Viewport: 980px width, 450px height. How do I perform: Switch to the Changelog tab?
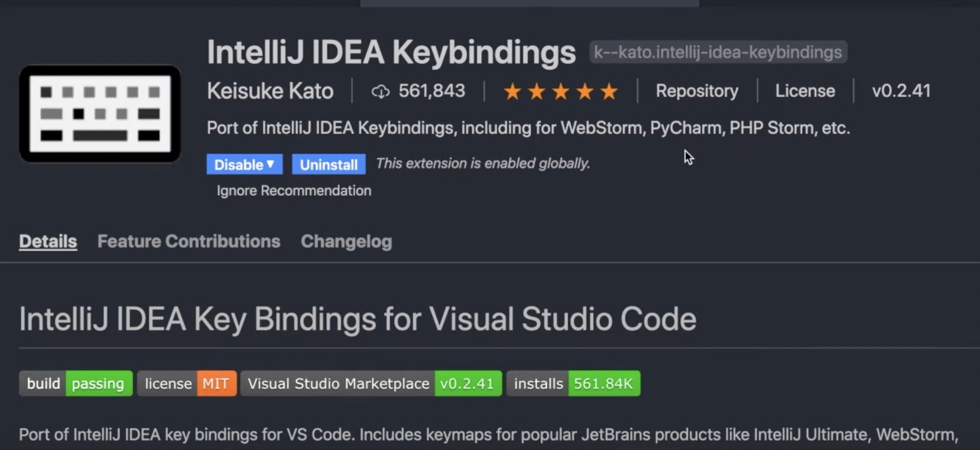pyautogui.click(x=346, y=241)
